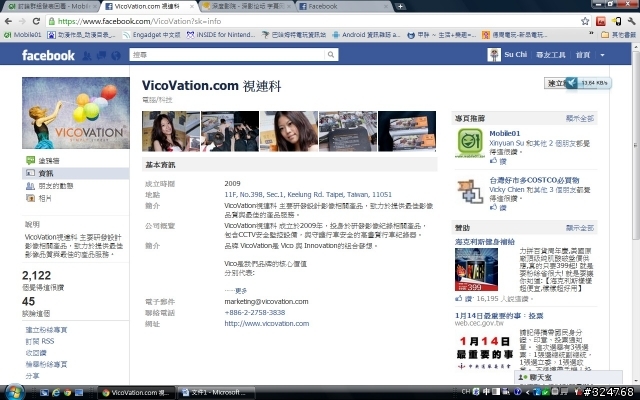The image size is (640, 400).
Task: Open the chat bar at bottom right
Action: click(568, 377)
